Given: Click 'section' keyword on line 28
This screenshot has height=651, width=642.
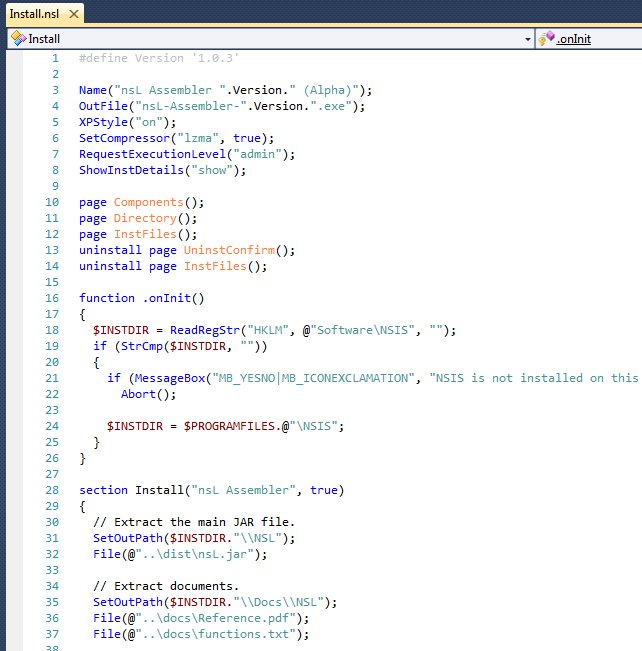Looking at the screenshot, I should [x=103, y=490].
